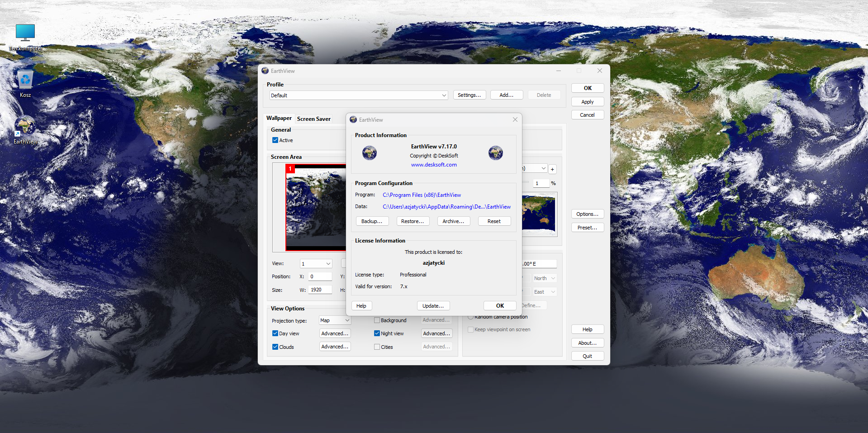Open the East direction dropdown
The image size is (868, 433).
544,292
